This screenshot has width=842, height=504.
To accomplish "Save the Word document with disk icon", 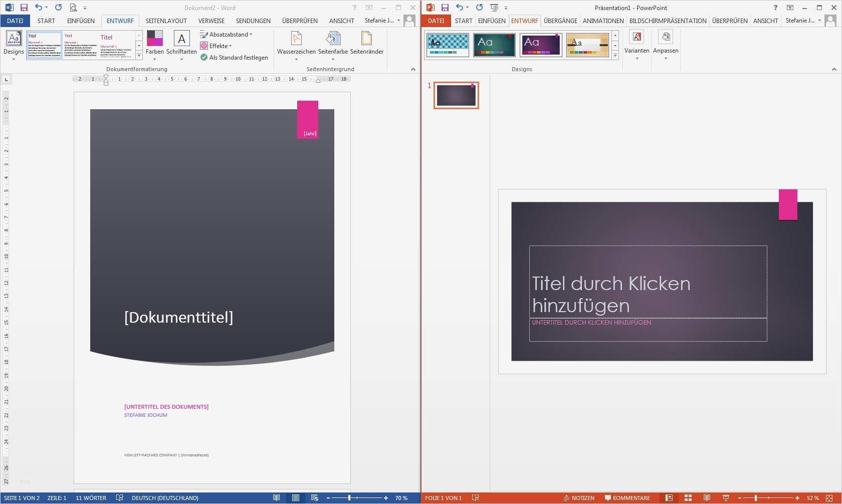I will [x=24, y=8].
